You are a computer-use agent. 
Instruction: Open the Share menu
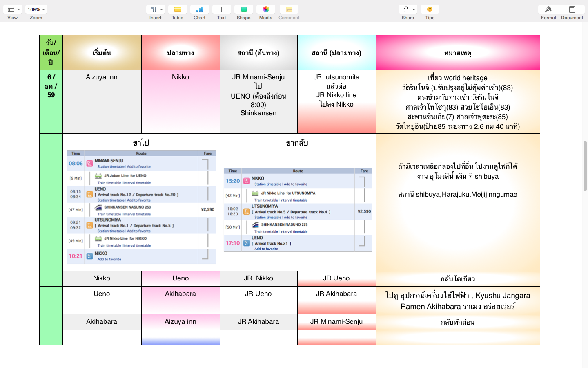click(x=408, y=9)
